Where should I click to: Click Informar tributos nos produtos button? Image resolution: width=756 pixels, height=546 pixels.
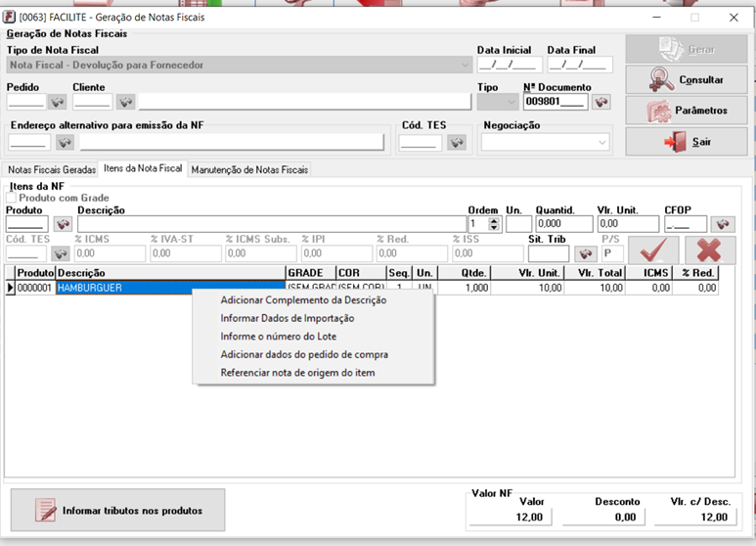click(117, 511)
